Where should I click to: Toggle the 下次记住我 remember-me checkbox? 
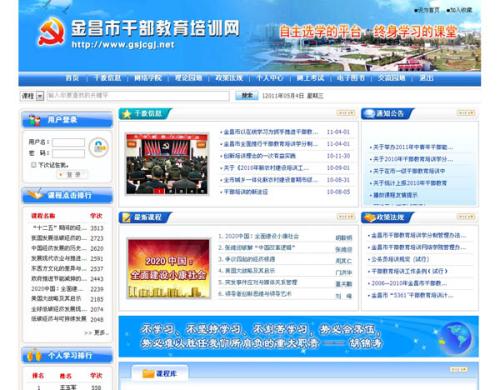point(33,165)
